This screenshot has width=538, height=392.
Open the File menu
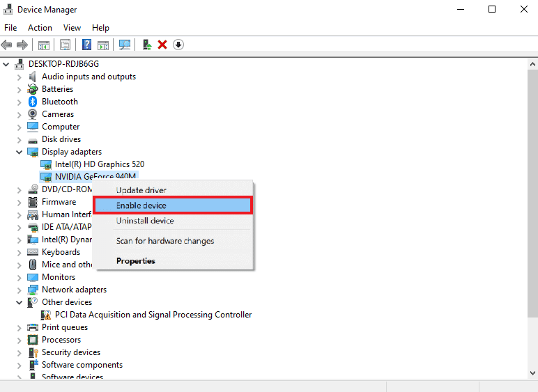[x=10, y=28]
